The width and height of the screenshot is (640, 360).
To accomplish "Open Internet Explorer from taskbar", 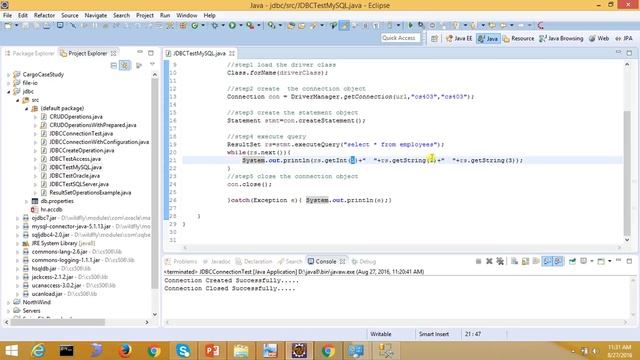I will click(x=38, y=351).
